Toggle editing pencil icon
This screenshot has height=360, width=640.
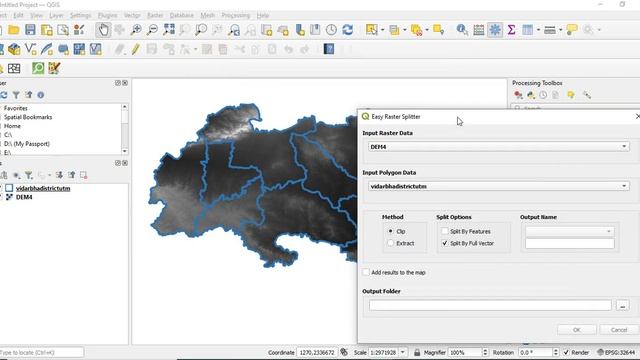[x=135, y=49]
